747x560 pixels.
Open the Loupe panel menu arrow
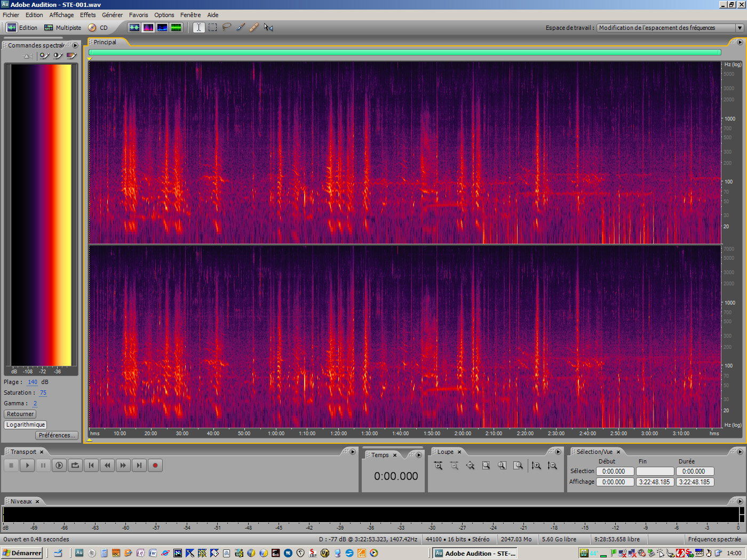tap(559, 451)
